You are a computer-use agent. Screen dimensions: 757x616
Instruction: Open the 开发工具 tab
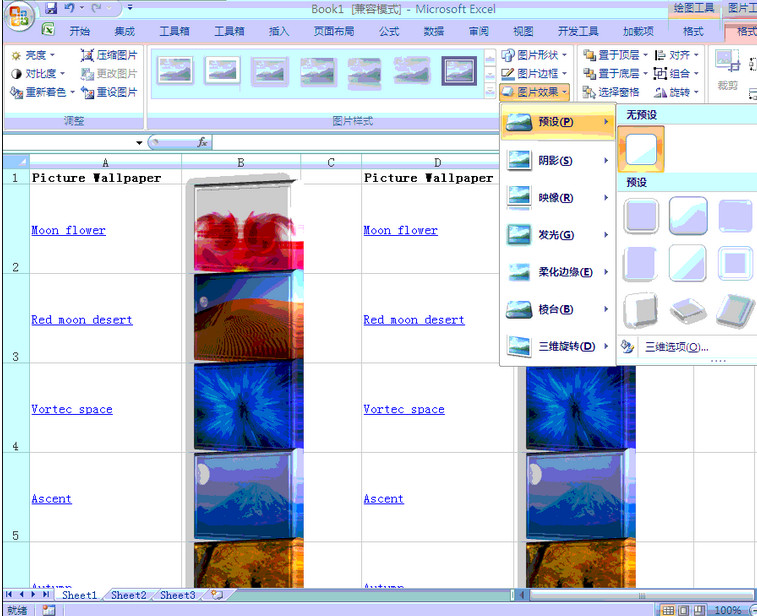pyautogui.click(x=578, y=31)
